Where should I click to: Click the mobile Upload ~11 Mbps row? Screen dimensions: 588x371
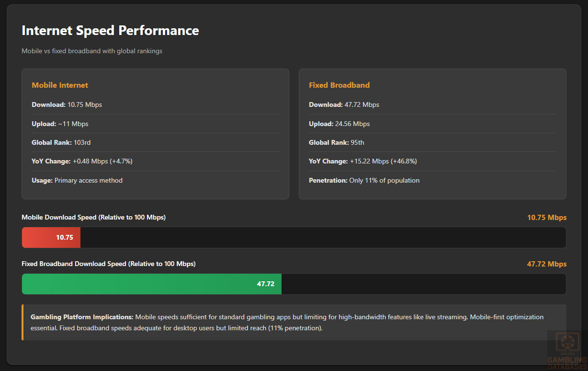point(60,124)
